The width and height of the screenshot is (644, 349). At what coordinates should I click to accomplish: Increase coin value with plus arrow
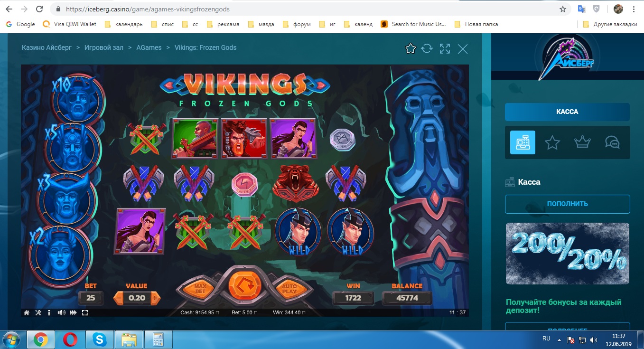pyautogui.click(x=155, y=298)
